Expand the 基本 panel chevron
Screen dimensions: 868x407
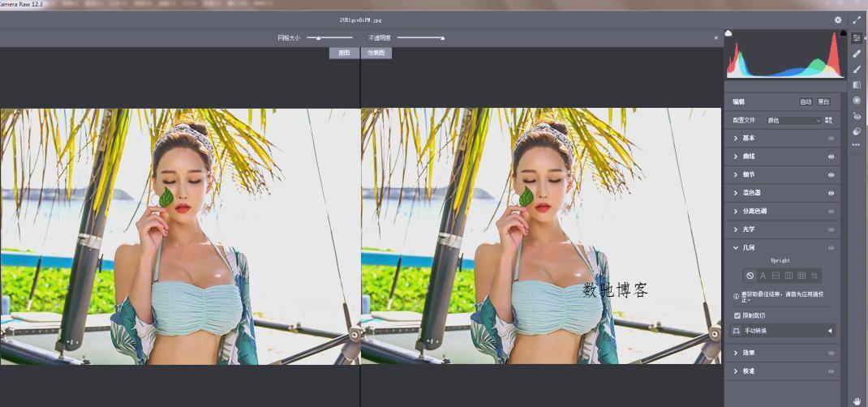(736, 139)
